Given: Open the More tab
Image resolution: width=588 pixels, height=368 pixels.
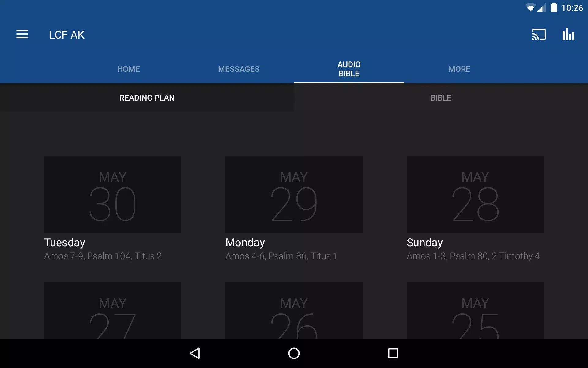Looking at the screenshot, I should pyautogui.click(x=459, y=69).
